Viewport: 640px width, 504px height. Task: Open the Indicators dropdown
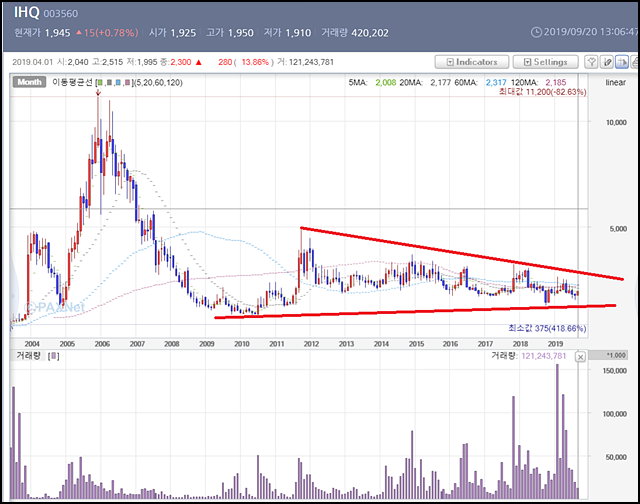(472, 62)
